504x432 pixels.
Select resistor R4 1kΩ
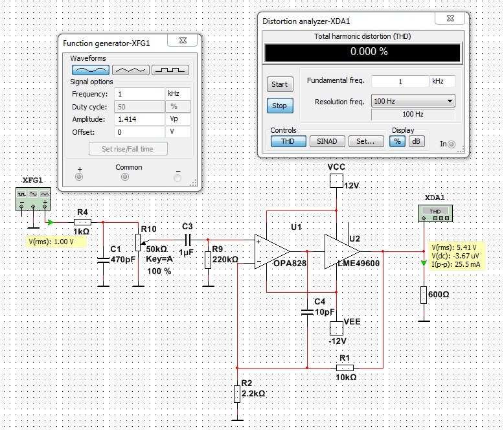[x=83, y=222]
